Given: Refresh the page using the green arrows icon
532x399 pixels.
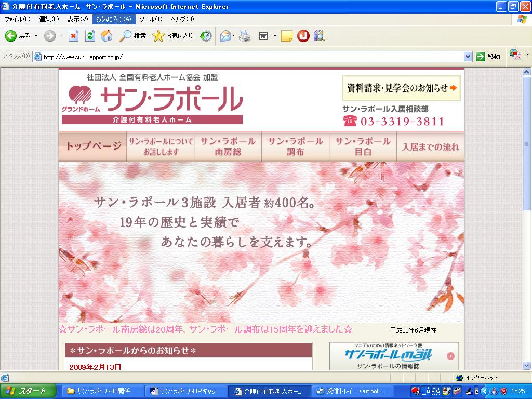Looking at the screenshot, I should point(90,36).
